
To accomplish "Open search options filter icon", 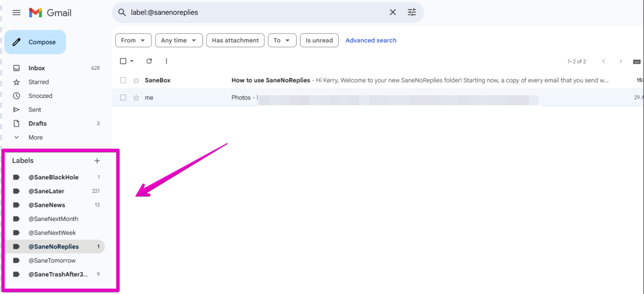I will coord(412,12).
